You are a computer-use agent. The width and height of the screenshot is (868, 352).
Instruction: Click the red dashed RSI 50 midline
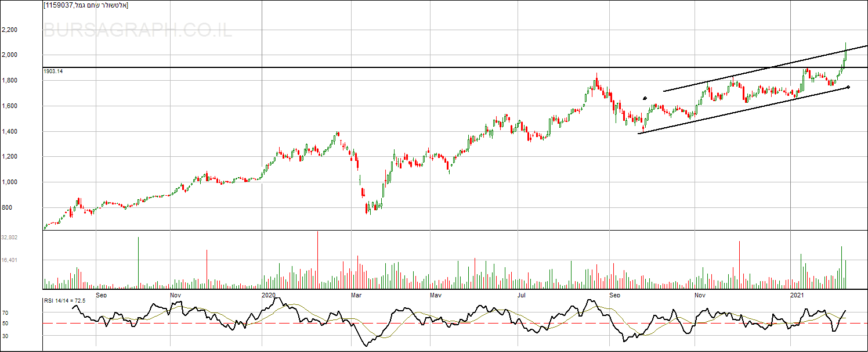(455, 323)
